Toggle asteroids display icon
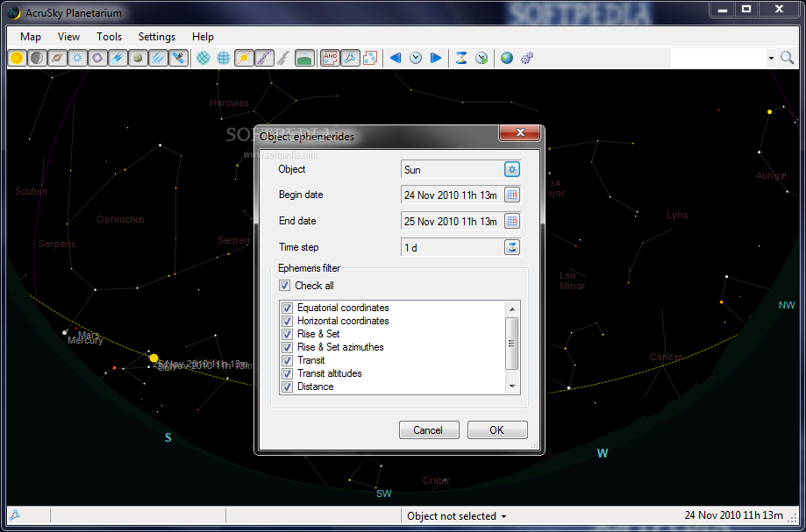Image resolution: width=806 pixels, height=532 pixels. tap(137, 58)
